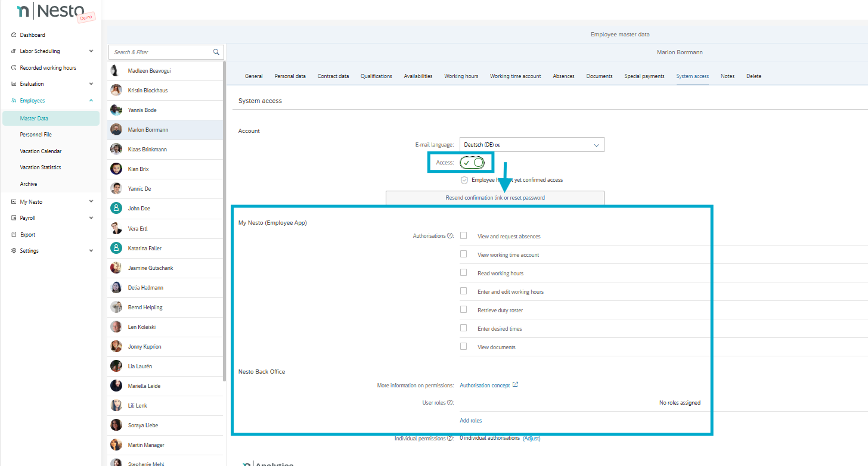Open the Authorisation concept external link icon
The width and height of the screenshot is (868, 466).
pos(516,385)
